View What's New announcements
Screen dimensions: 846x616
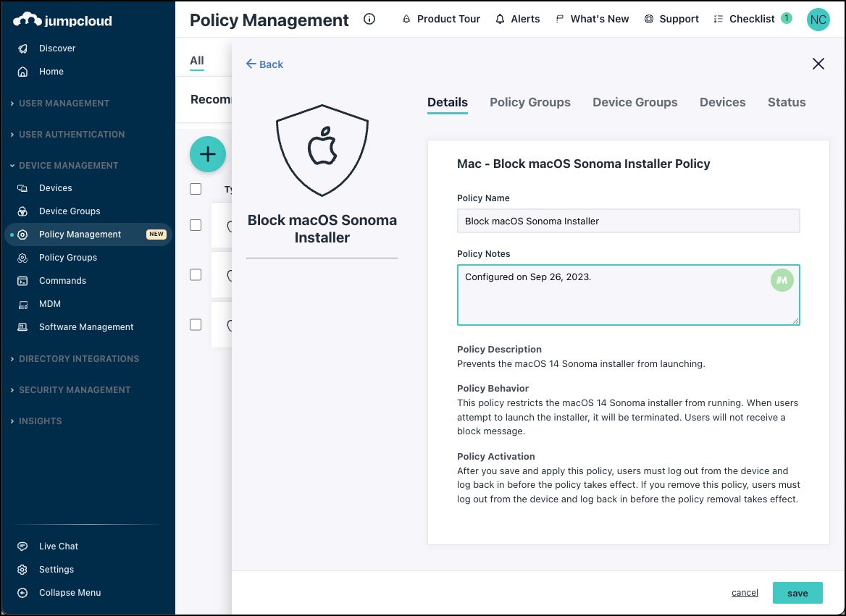pos(592,19)
